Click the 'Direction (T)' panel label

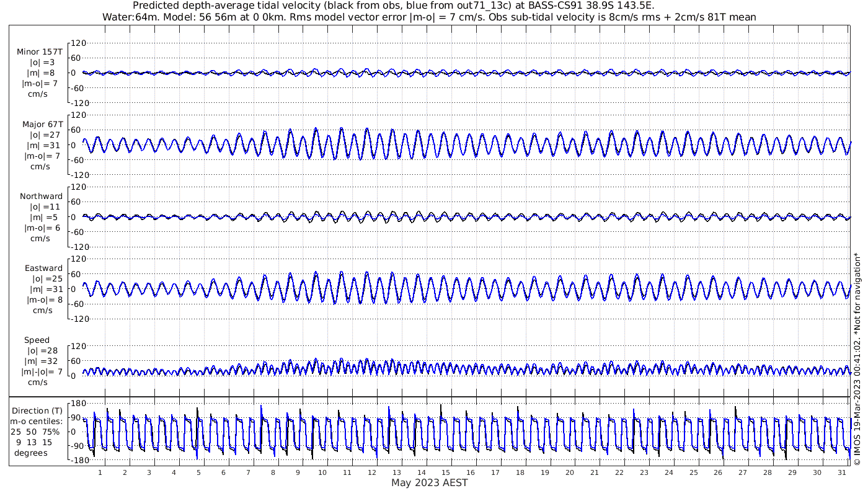38,410
